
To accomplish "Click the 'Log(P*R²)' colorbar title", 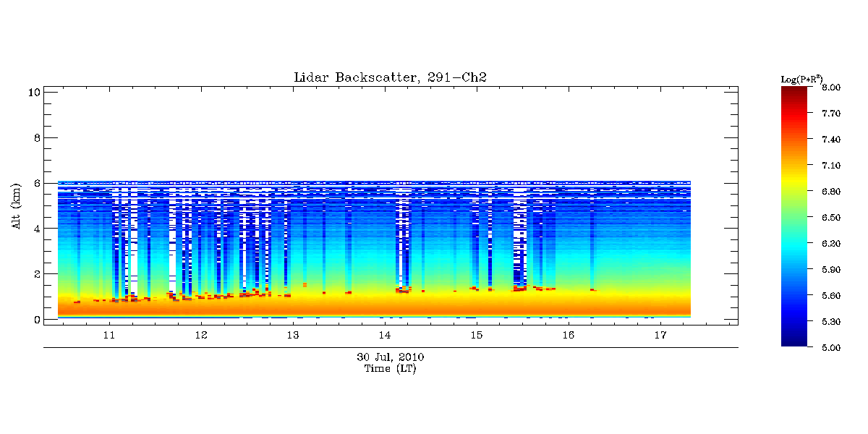I will tap(802, 78).
